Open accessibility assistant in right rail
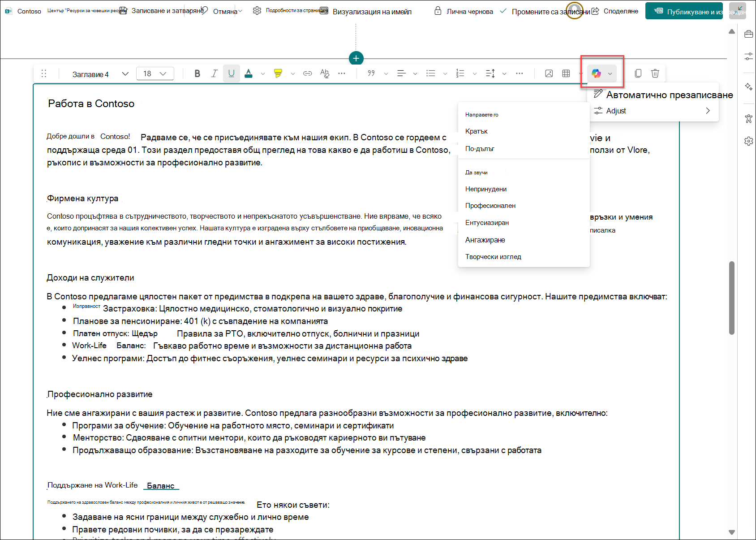Image resolution: width=756 pixels, height=540 pixels. (x=748, y=118)
